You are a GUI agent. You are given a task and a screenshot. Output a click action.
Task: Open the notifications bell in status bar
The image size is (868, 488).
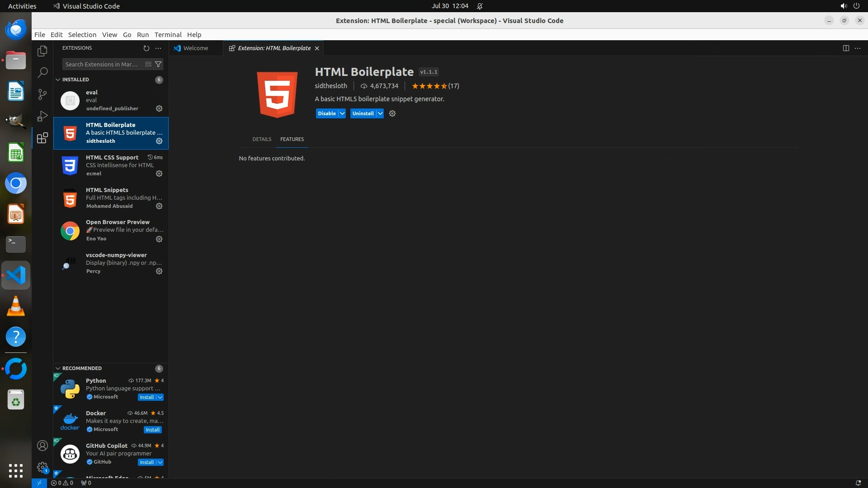click(x=858, y=483)
